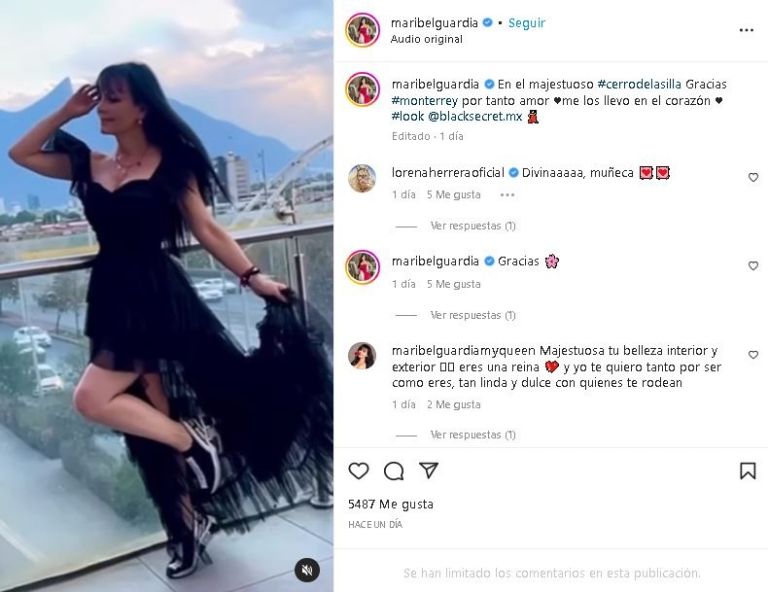Screen dimensions: 768x592
Task: Open lorenaherreraoficial profile picture
Action: click(x=362, y=178)
